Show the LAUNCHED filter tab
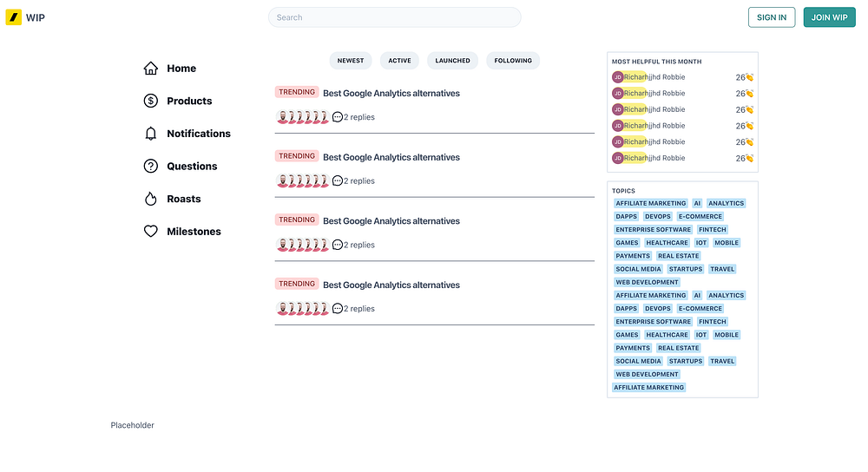The height and width of the screenshot is (472, 868). click(452, 61)
